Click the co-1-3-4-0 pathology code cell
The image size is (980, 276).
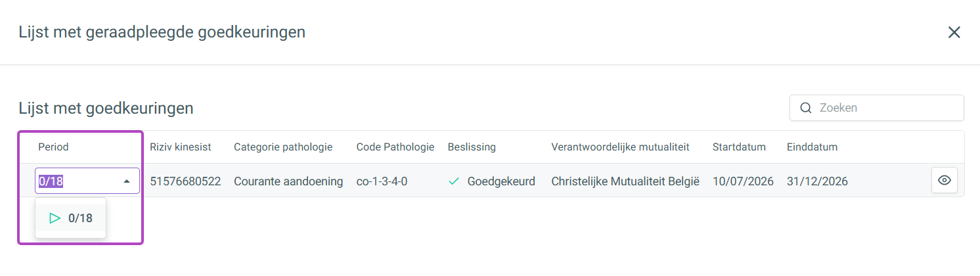pos(382,181)
